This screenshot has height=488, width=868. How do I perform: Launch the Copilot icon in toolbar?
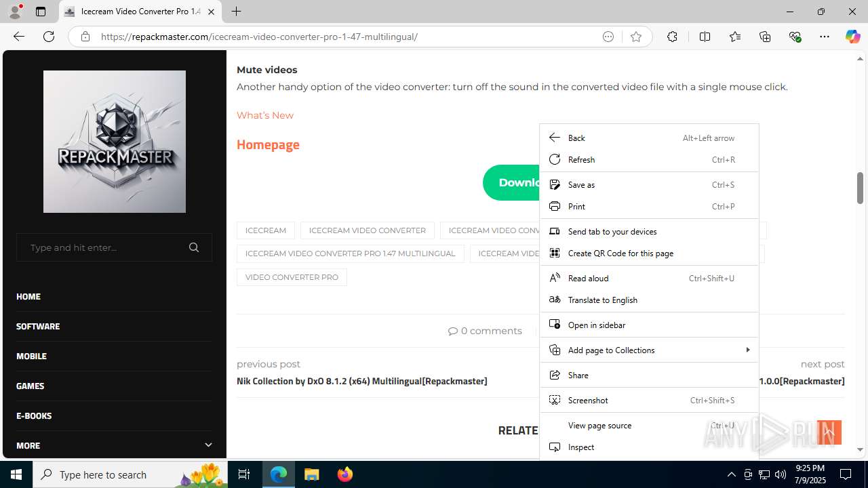click(852, 37)
